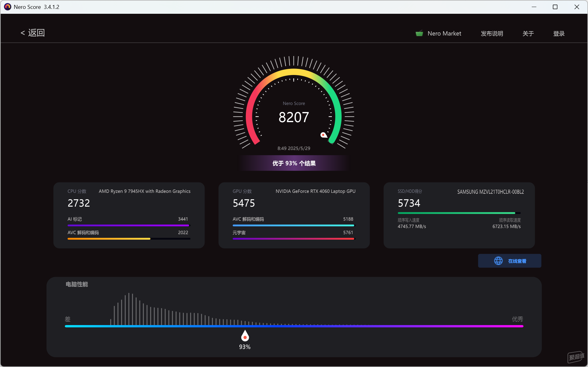Click the GPU AVC score 5188
Image resolution: width=588 pixels, height=367 pixels.
348,219
